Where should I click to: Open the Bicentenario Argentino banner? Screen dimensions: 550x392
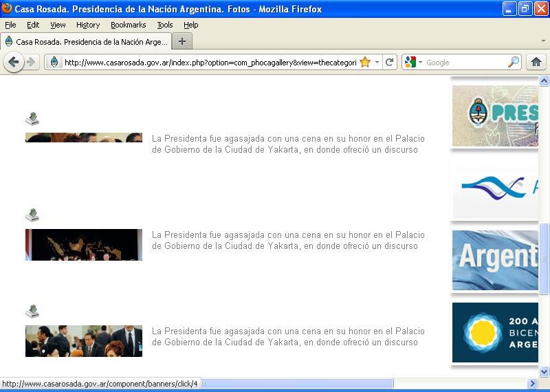pyautogui.click(x=495, y=332)
